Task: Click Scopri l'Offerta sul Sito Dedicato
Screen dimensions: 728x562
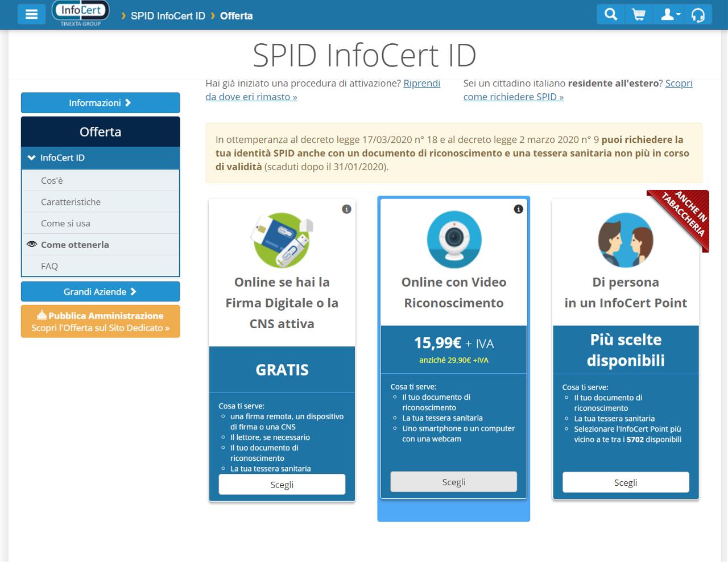Action: pos(100,328)
